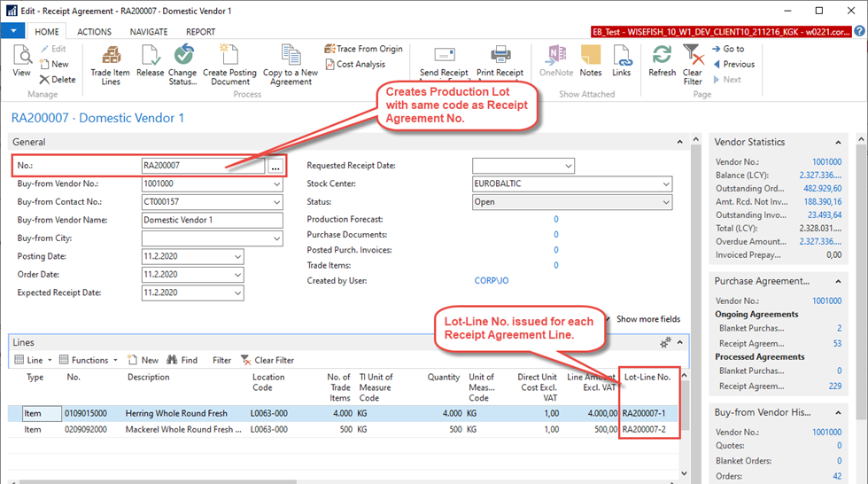This screenshot has height=484, width=868.
Task: Open the Stock Center dropdown
Action: pyautogui.click(x=665, y=184)
